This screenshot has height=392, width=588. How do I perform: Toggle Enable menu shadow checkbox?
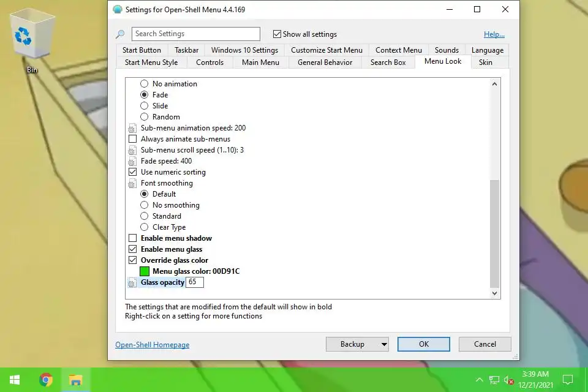pyautogui.click(x=132, y=238)
